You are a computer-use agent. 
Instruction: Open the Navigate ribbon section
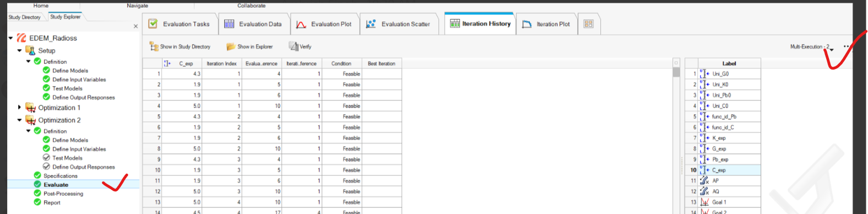(137, 6)
